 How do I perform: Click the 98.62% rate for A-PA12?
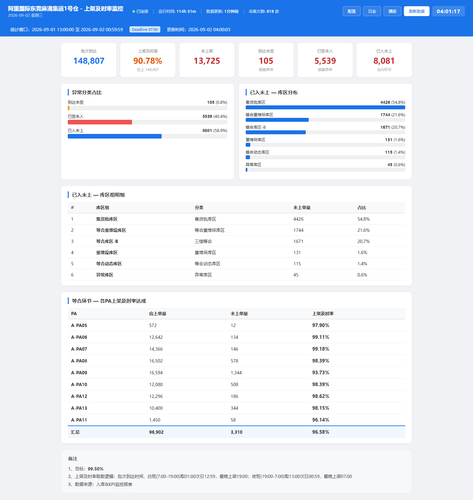pyautogui.click(x=321, y=396)
